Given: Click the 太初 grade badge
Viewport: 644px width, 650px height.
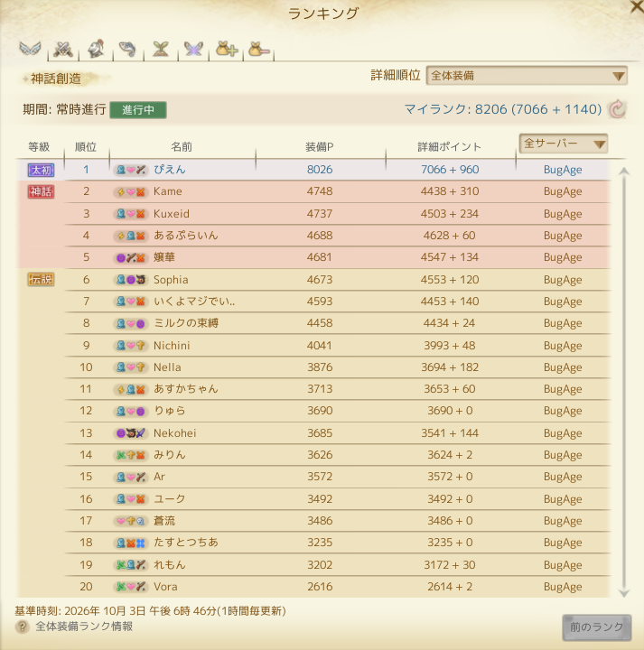Looking at the screenshot, I should [41, 170].
